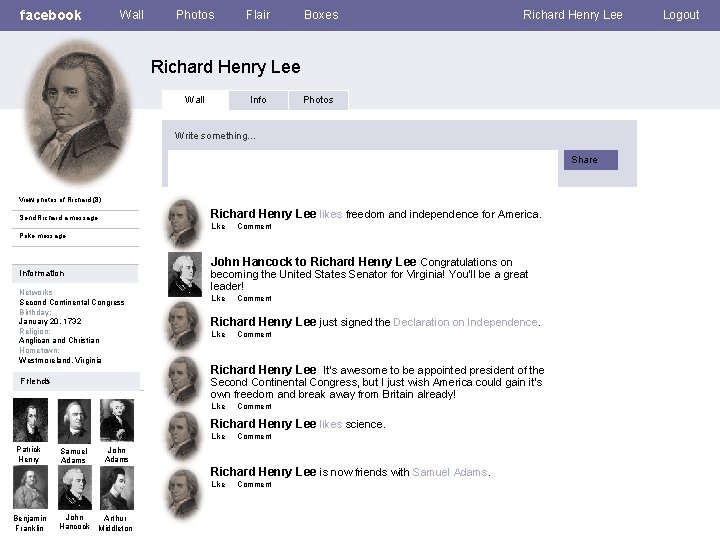Click Patrick Henry name under friends
720x540 pixels.
28,454
